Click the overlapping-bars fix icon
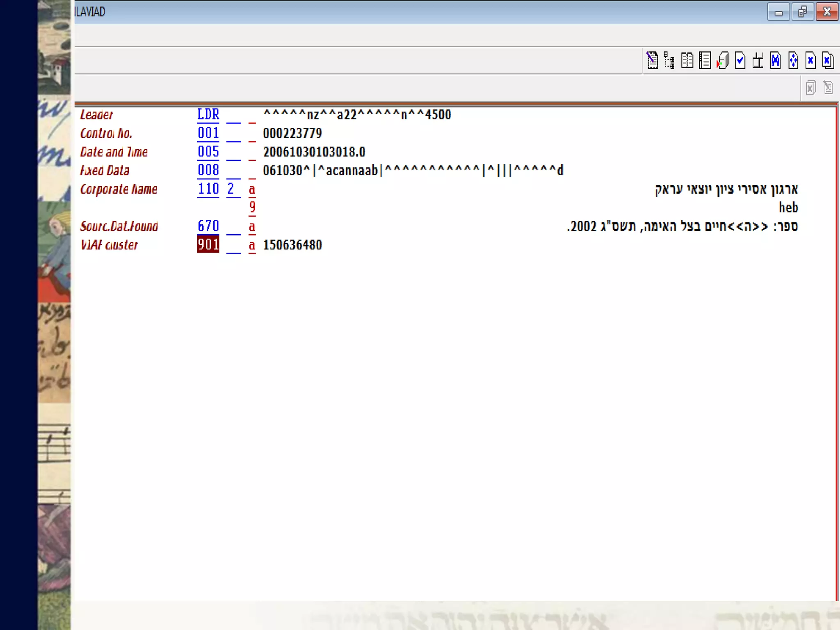The image size is (840, 630). 758,60
